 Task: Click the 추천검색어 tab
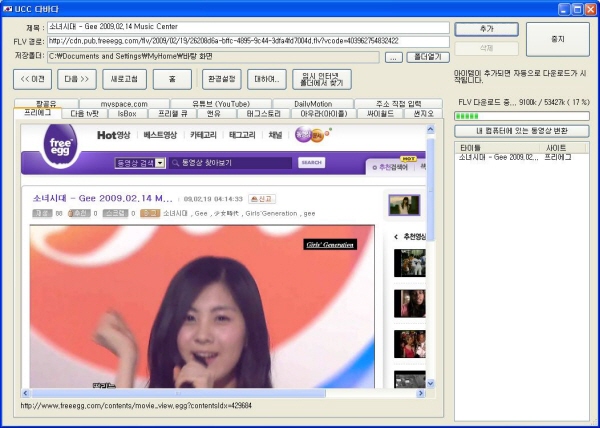point(393,167)
